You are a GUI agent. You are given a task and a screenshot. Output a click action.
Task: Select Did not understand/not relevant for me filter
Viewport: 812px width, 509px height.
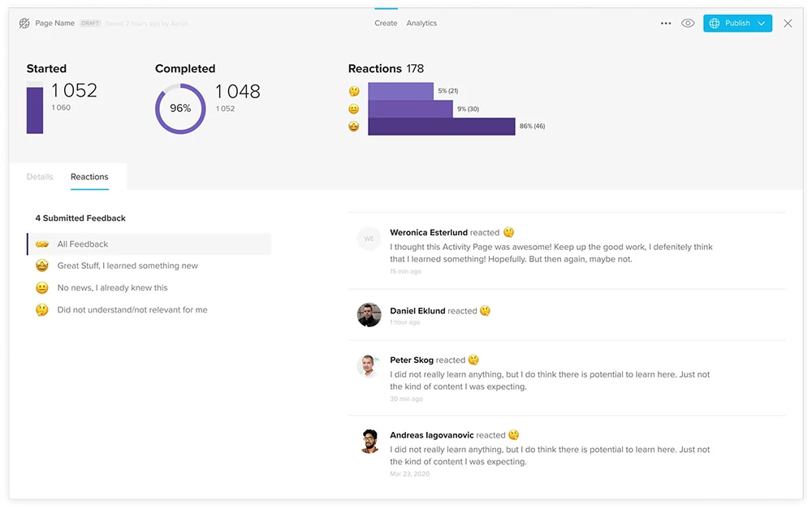point(132,309)
